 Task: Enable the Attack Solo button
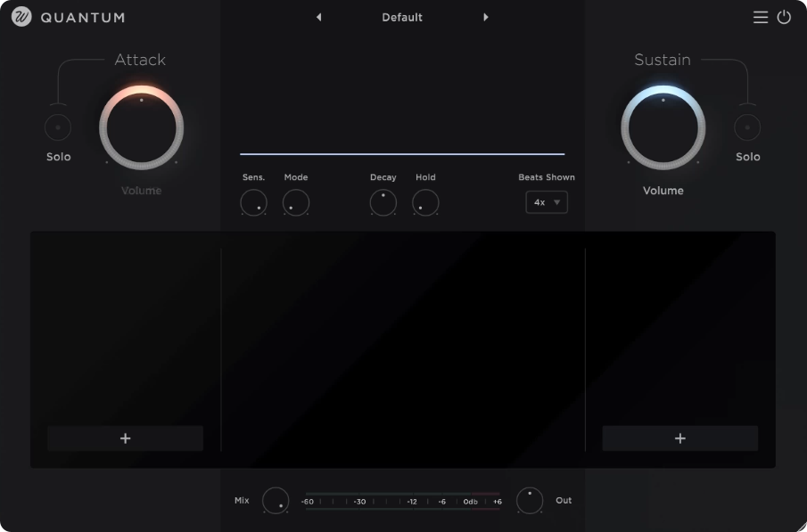[x=58, y=127]
